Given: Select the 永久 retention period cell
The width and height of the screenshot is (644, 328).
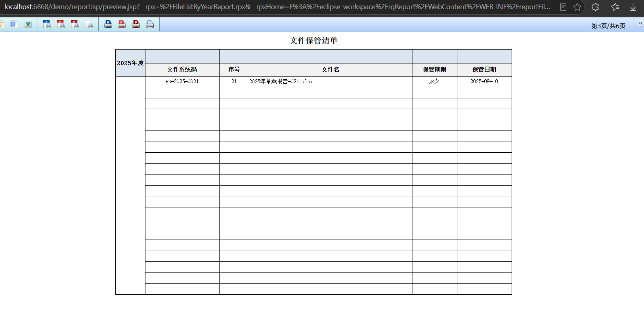Looking at the screenshot, I should tap(435, 82).
